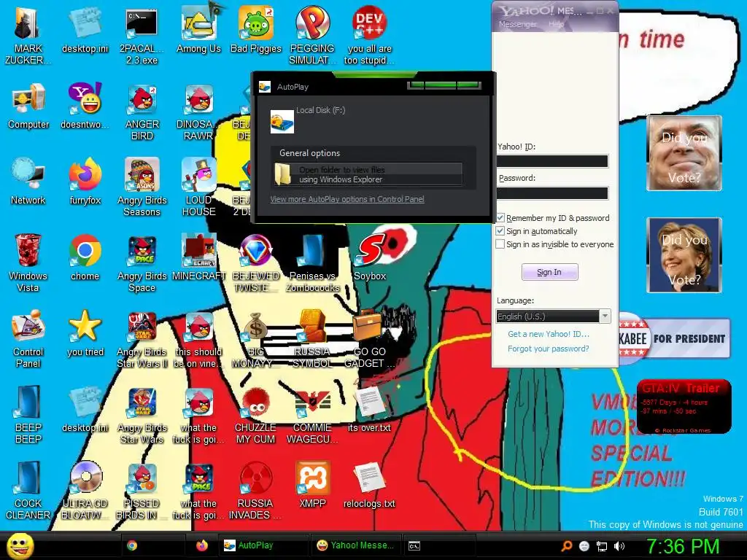Screen dimensions: 747x560
Task: Click the Hillary 'Did you Vote?' gadget
Action: coord(684,254)
